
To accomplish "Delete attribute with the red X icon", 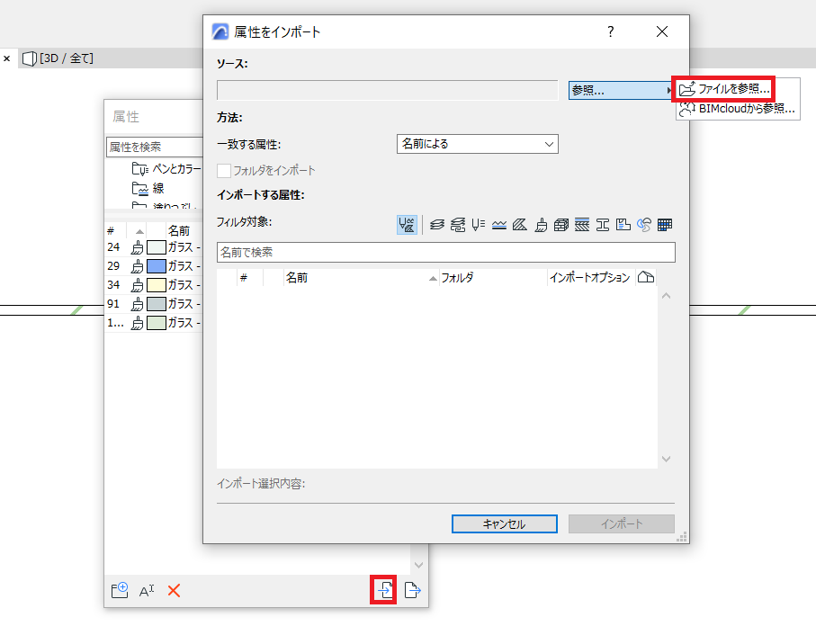I will (174, 591).
